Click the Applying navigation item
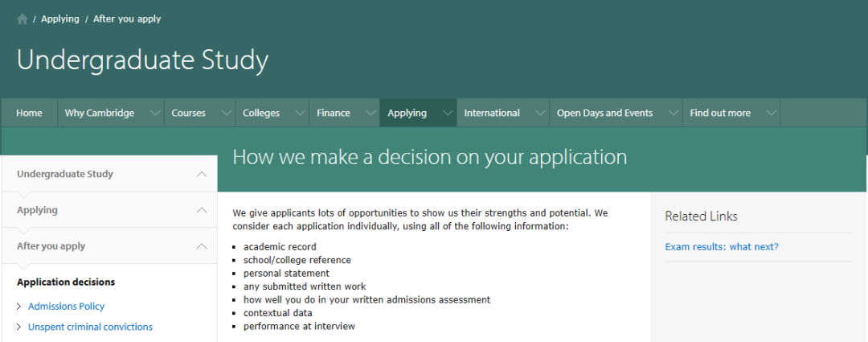This screenshot has height=342, width=868. pos(407,113)
